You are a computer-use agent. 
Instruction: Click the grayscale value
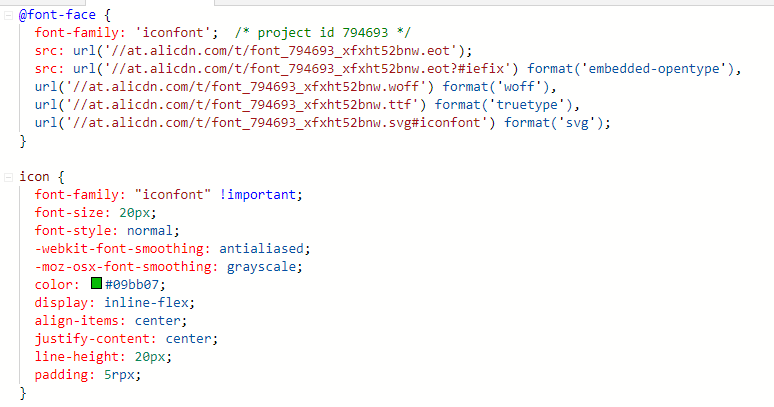[266, 266]
